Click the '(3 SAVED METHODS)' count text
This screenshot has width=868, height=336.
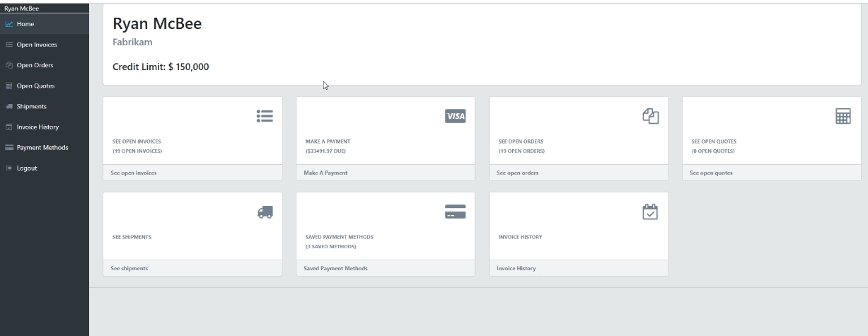[331, 246]
